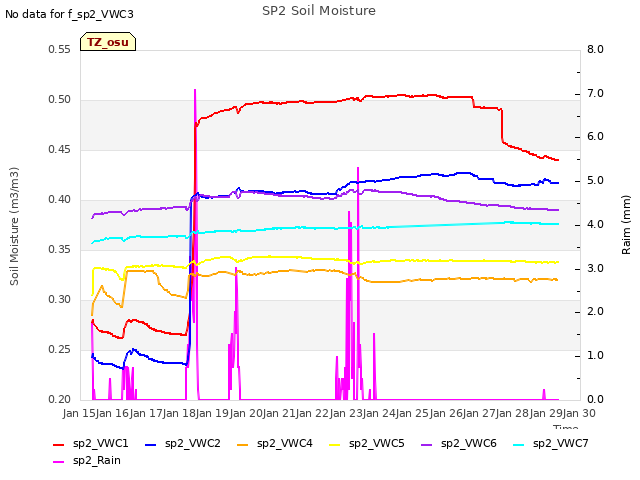
Task: Click the Jan 23 x-axis tick label
Action: click(x=346, y=414)
